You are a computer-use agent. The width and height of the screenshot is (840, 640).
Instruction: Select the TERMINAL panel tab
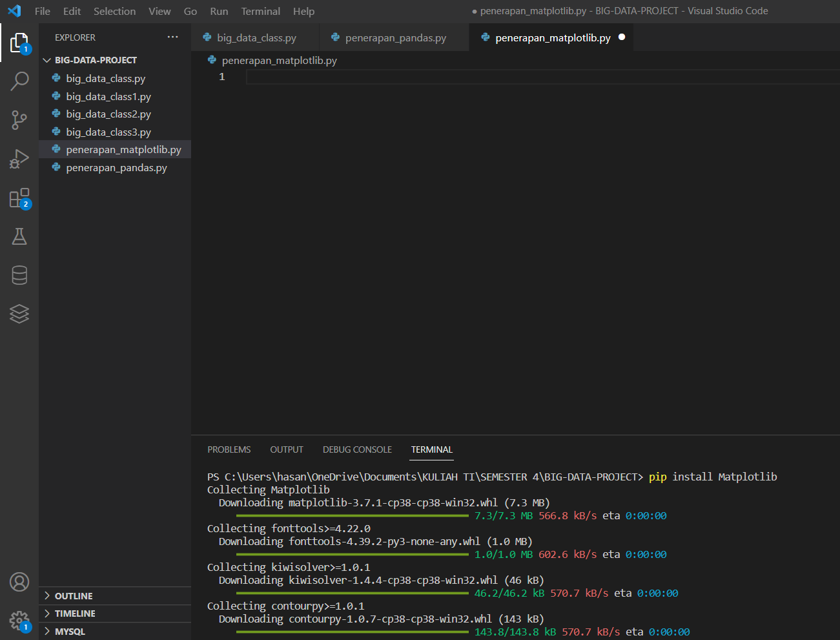[432, 449]
